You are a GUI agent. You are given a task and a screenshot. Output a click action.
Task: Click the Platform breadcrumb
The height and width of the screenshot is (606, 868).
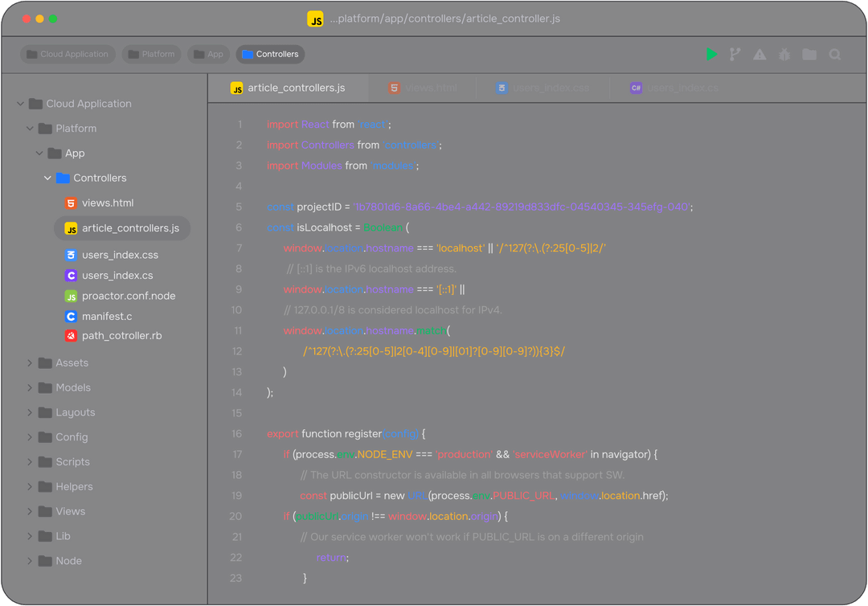151,54
